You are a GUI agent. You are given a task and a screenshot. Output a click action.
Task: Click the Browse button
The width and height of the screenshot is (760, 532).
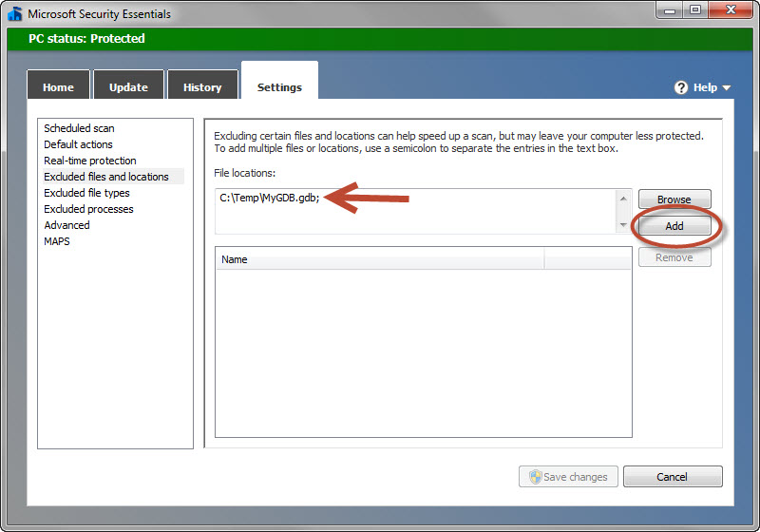[674, 199]
